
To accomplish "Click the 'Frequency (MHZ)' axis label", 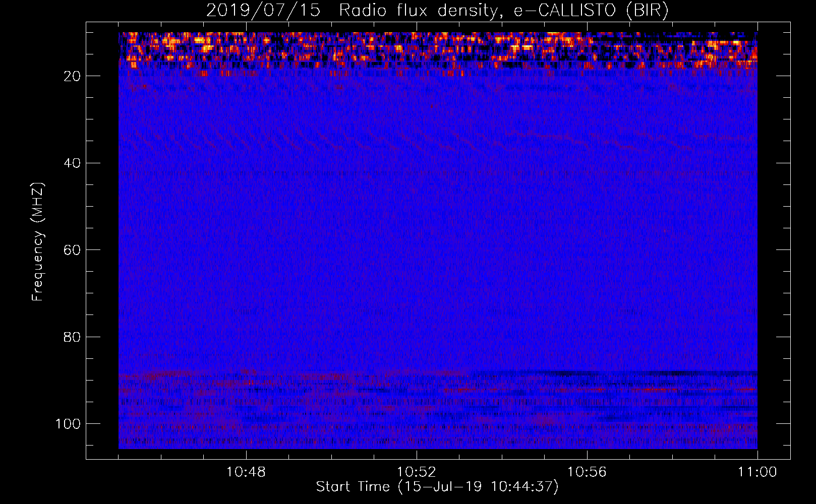I will tap(38, 241).
